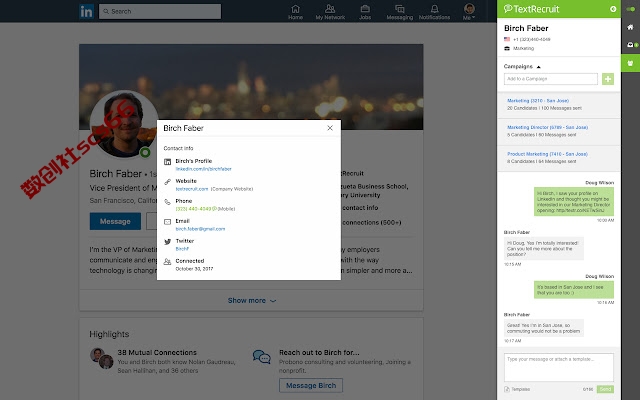The height and width of the screenshot is (400, 640).
Task: Select the green highlighted TextRecruit sidebar icon
Action: click(x=631, y=63)
